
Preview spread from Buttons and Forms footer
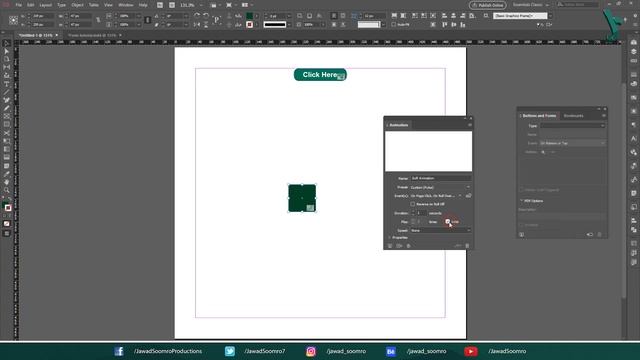point(522,235)
